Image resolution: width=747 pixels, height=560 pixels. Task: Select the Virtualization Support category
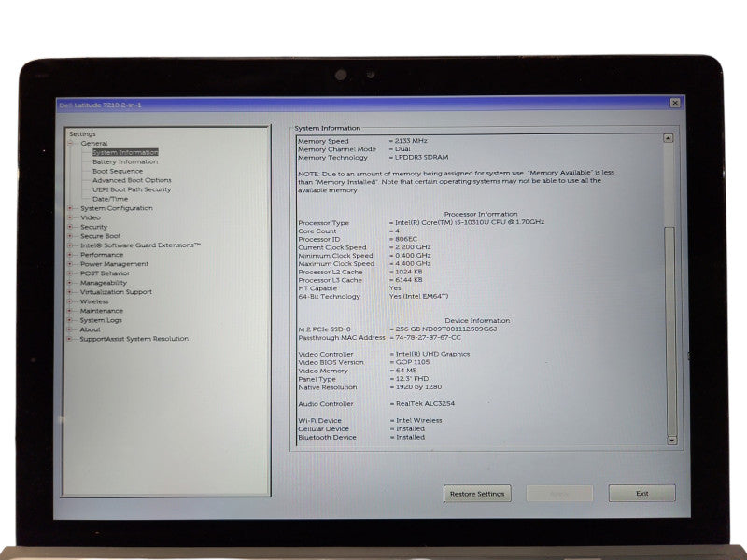pos(116,292)
